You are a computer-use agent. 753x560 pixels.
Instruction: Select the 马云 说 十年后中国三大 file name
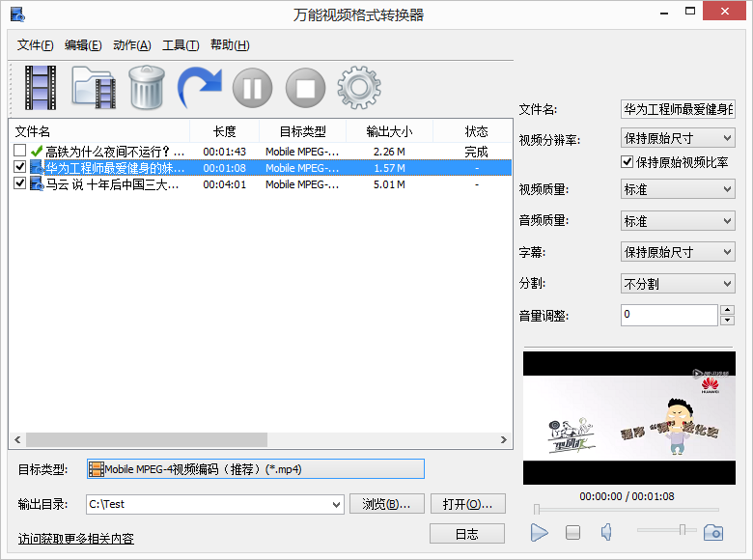pos(112,184)
